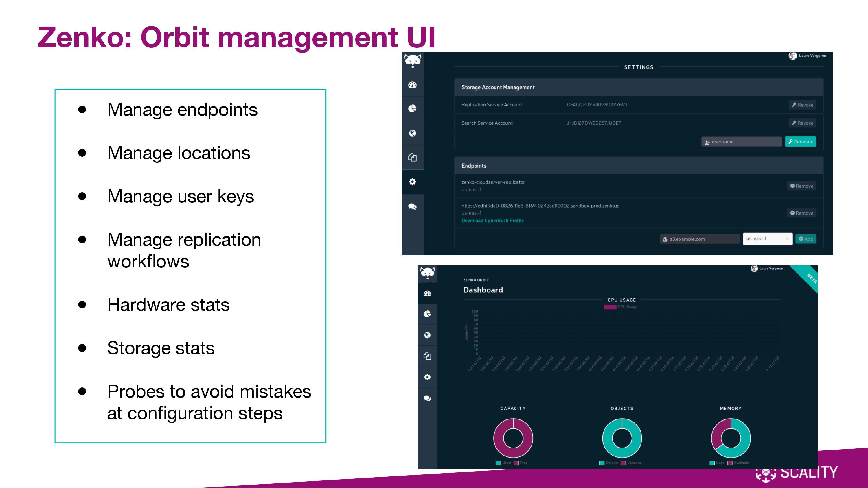Viewport: 868px width, 488px height.
Task: Click the Versions legend swatch
Action: coord(624,463)
